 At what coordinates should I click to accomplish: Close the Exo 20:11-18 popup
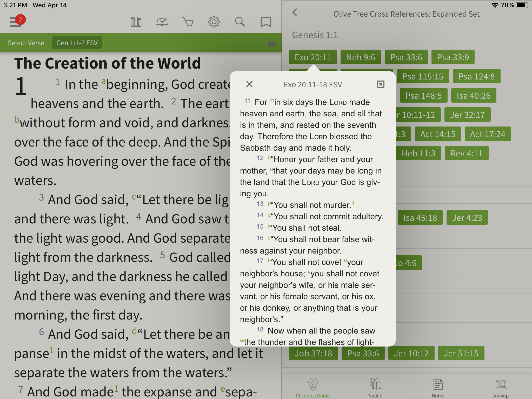coord(249,84)
